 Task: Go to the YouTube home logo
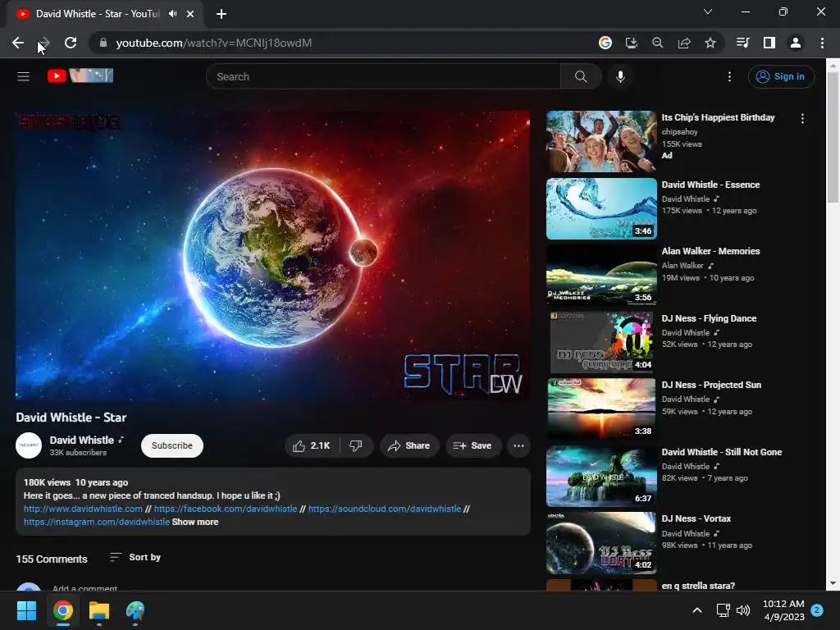pyautogui.click(x=80, y=75)
